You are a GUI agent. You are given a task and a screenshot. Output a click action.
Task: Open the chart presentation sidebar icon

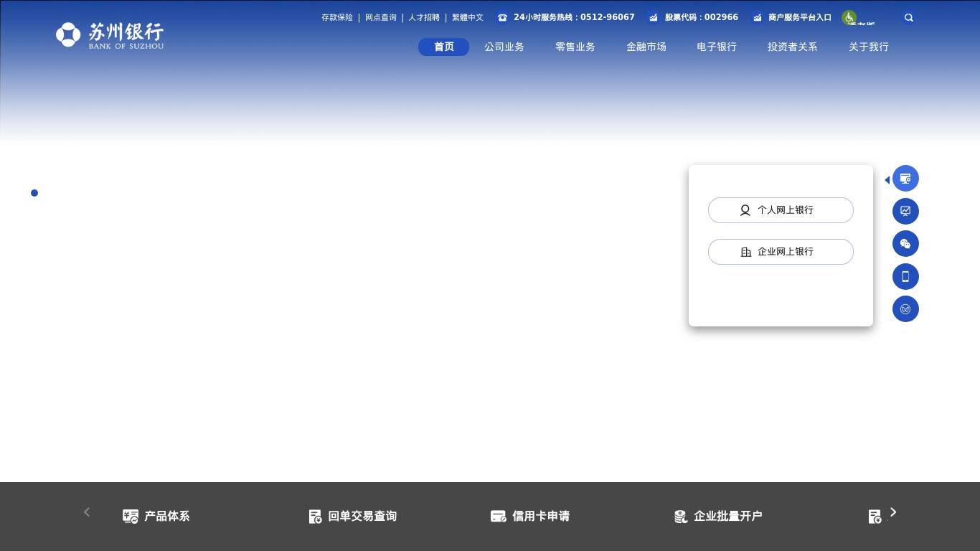tap(905, 212)
